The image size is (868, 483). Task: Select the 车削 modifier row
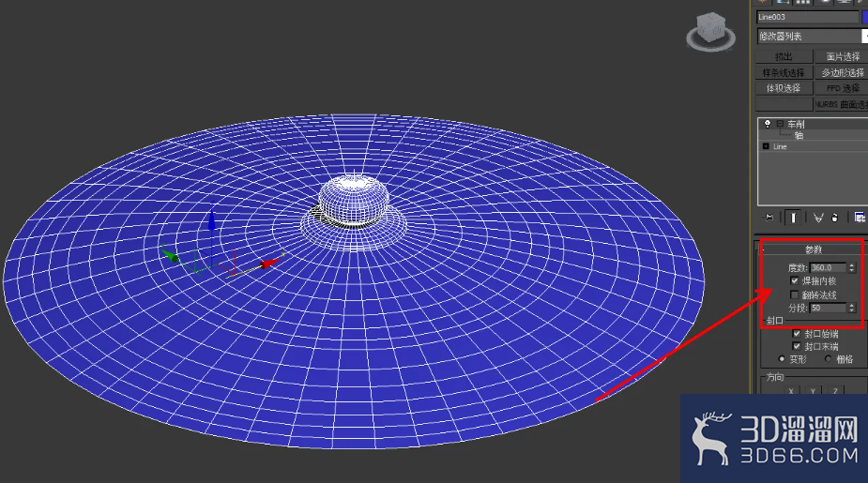(813, 124)
